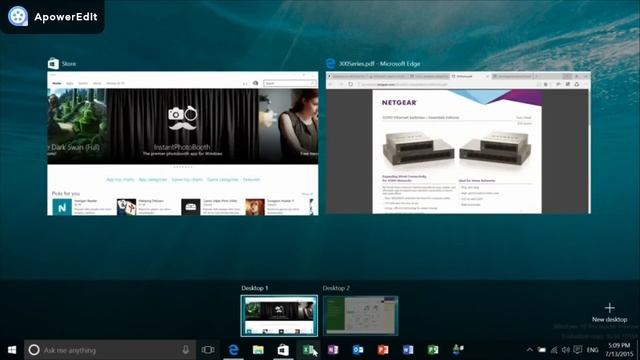The width and height of the screenshot is (640, 360).
Task: Toggle the Task View button on taskbar
Action: coord(208,350)
